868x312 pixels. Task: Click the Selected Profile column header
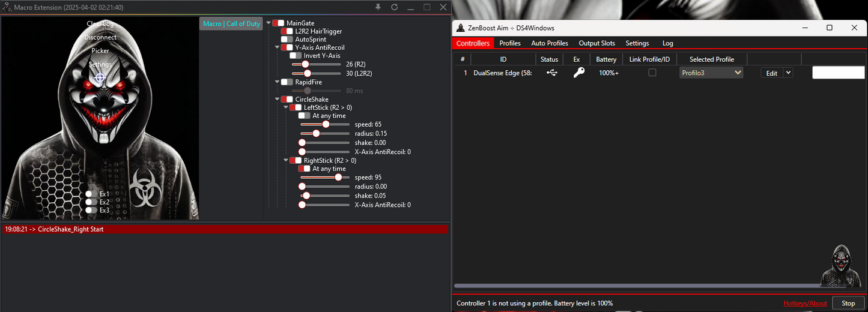[711, 59]
